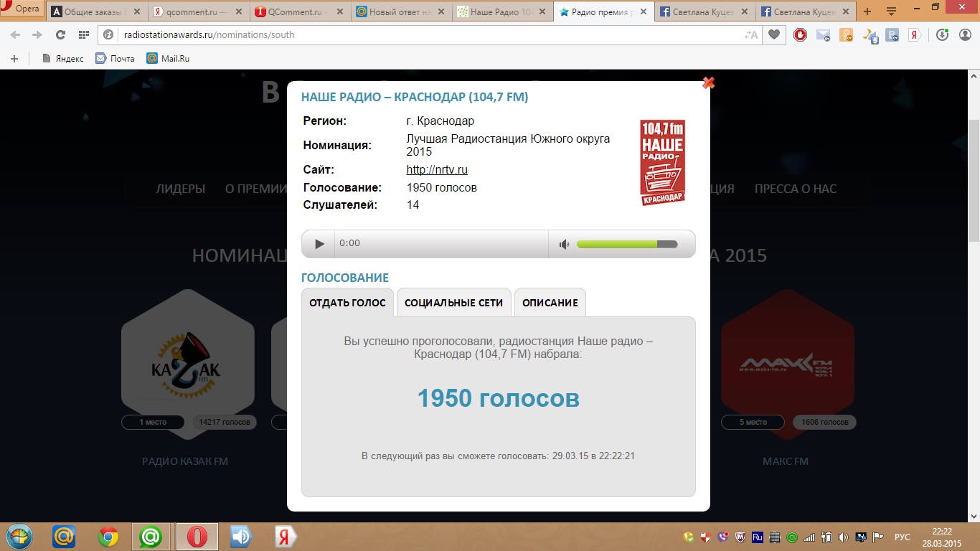The height and width of the screenshot is (551, 980).
Task: Close the radio station popup with red X
Action: pos(708,83)
